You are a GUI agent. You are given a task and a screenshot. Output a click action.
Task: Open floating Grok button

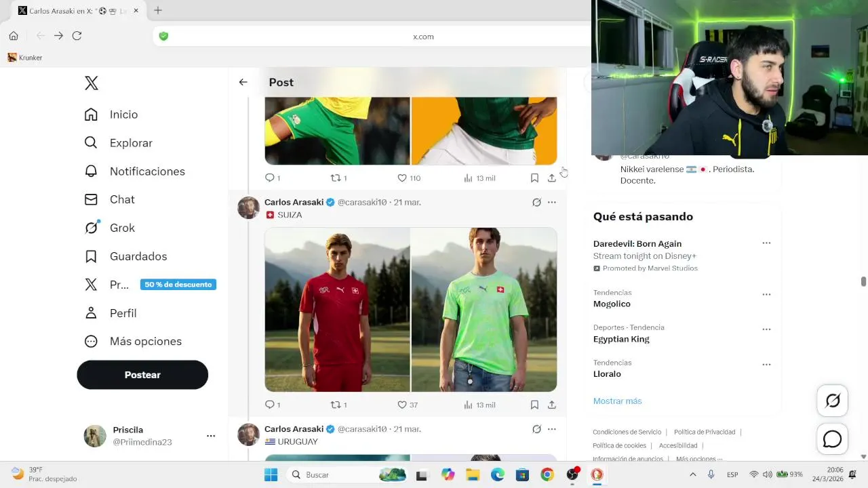(832, 401)
